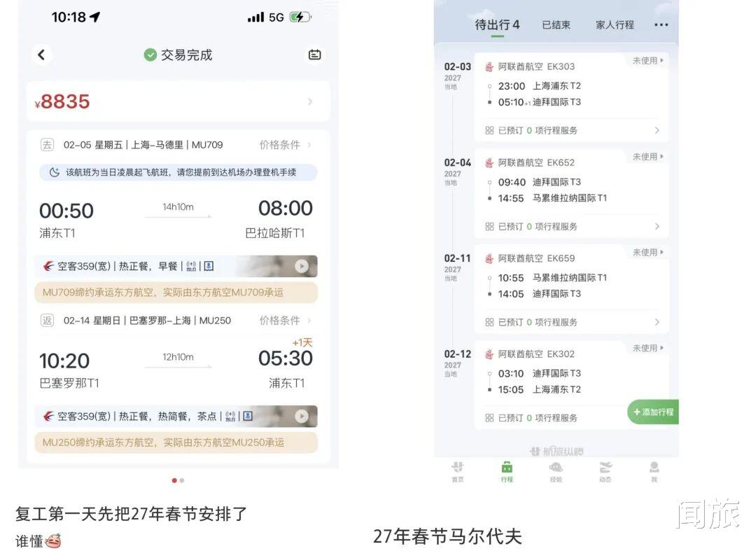
Task: Tap the 动态 flight status icon
Action: point(605,471)
